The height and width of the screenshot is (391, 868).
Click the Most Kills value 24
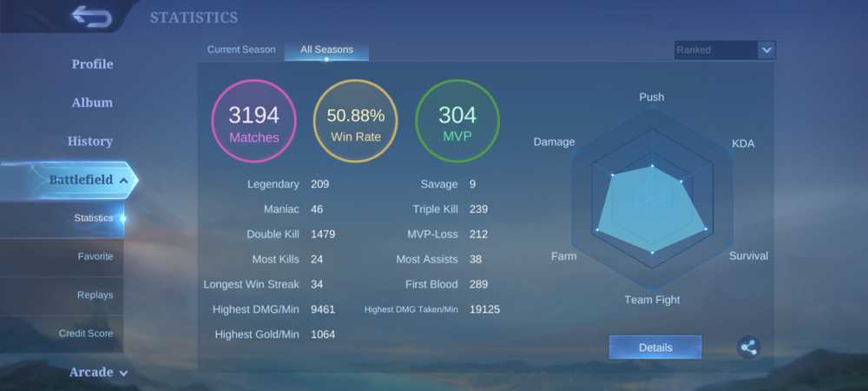tap(317, 259)
